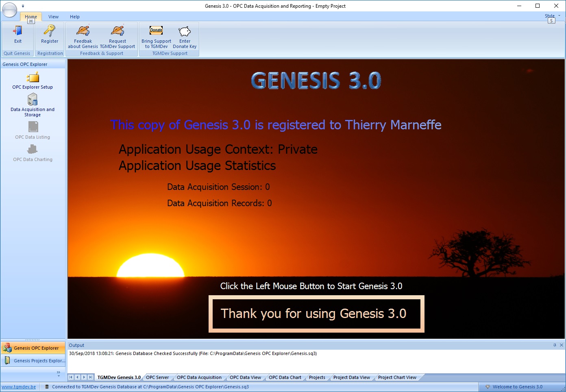The width and height of the screenshot is (566, 392).
Task: Click the Welcome to Genesis 3.0 status
Action: [518, 387]
